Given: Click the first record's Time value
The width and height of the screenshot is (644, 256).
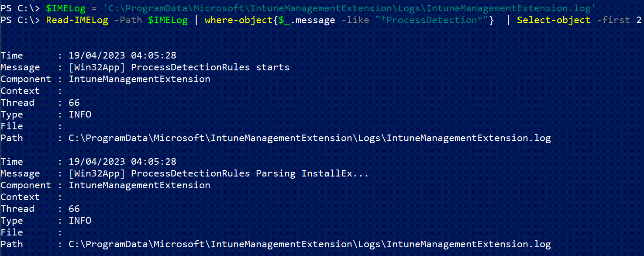Looking at the screenshot, I should 122,55.
